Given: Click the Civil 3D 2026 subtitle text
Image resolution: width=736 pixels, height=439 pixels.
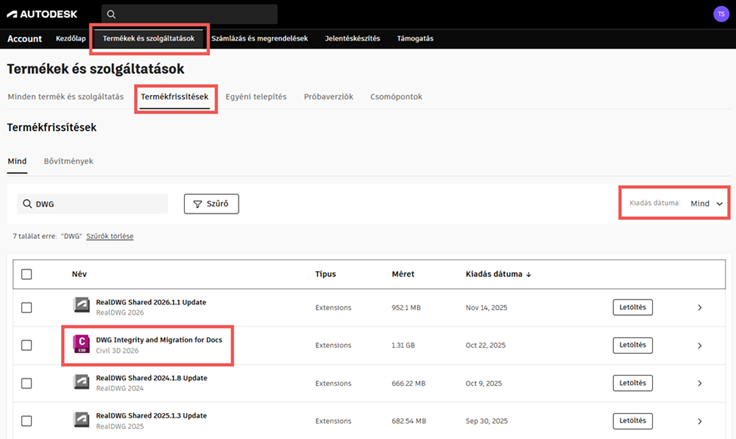Looking at the screenshot, I should [117, 351].
